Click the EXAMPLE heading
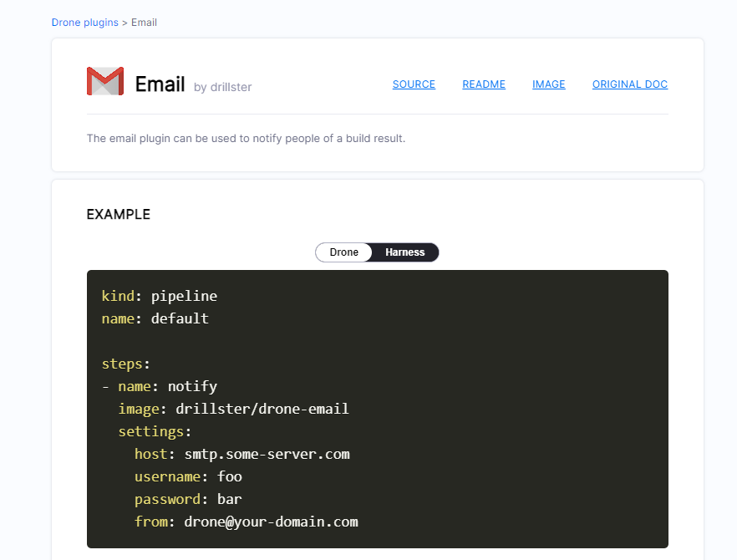Screen dimensions: 737x560 click(x=119, y=215)
